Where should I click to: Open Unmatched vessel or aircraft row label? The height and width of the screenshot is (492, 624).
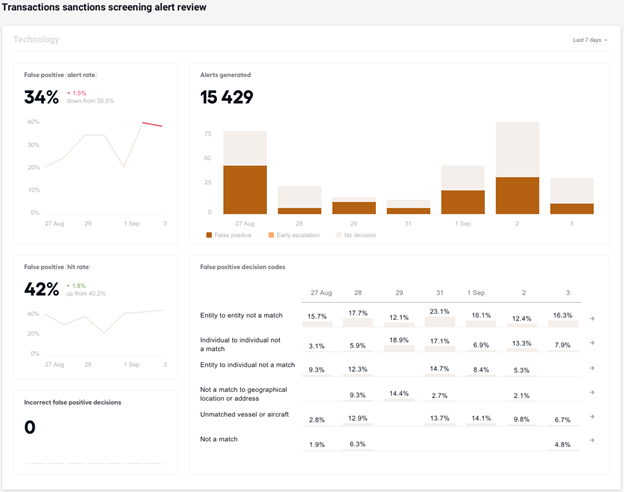pos(244,414)
